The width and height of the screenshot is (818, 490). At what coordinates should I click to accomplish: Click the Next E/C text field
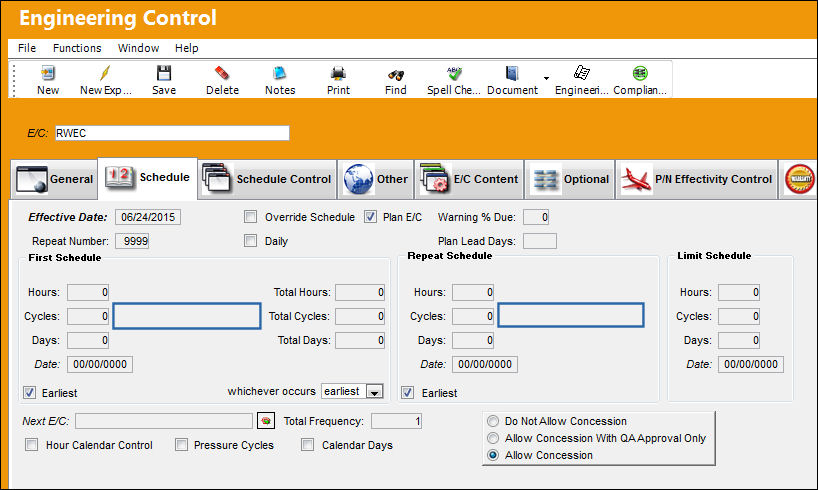(164, 421)
